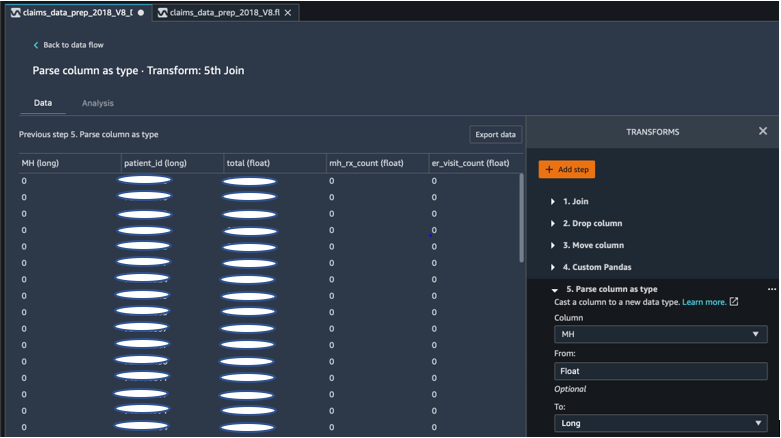The width and height of the screenshot is (781, 438).
Task: Open the To dropdown showing Long
Action: pyautogui.click(x=660, y=423)
